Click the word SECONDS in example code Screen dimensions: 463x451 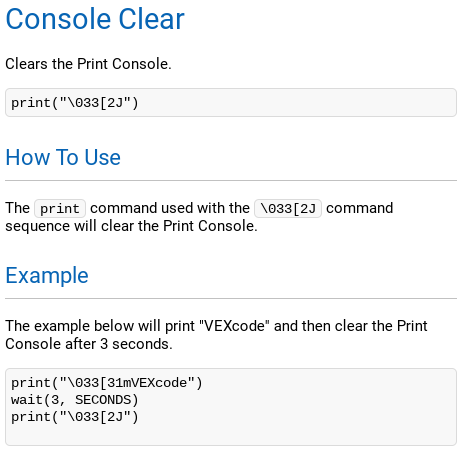pos(103,400)
